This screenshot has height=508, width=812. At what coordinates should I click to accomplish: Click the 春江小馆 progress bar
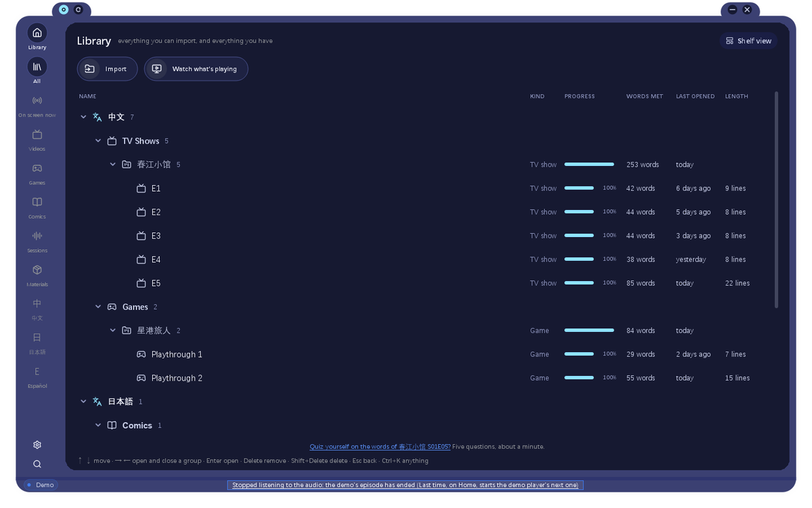tap(589, 165)
